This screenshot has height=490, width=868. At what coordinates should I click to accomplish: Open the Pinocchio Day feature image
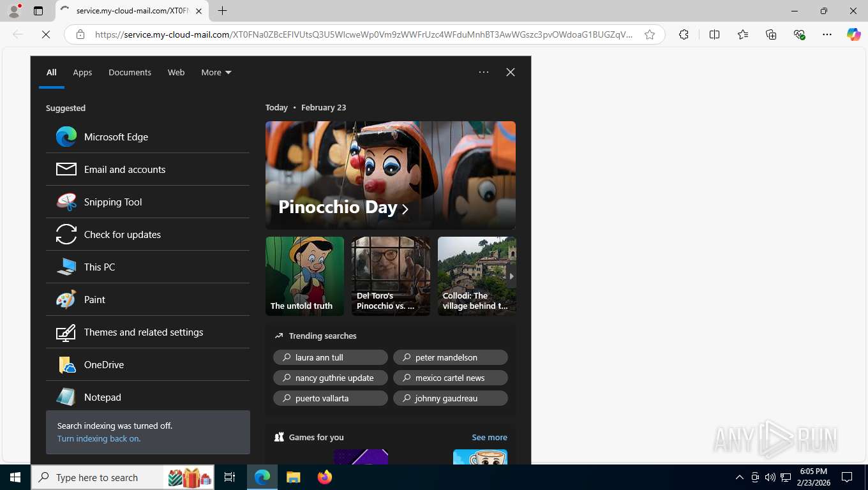tap(391, 175)
